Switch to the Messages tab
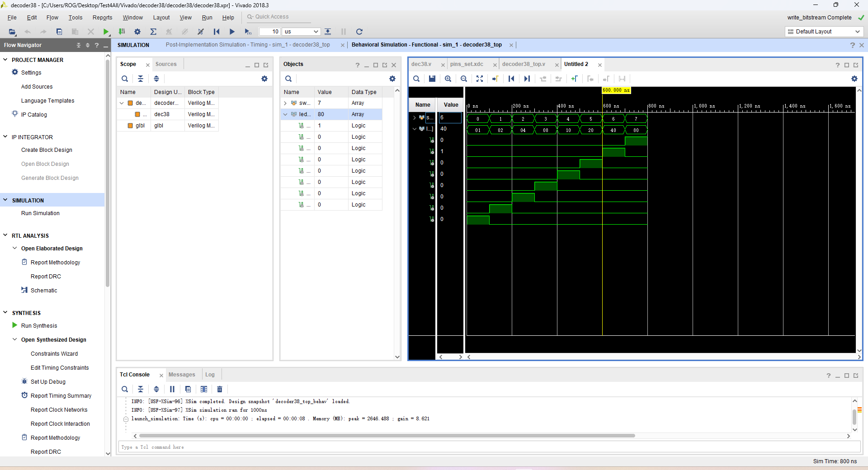The height and width of the screenshot is (470, 868). 182,375
